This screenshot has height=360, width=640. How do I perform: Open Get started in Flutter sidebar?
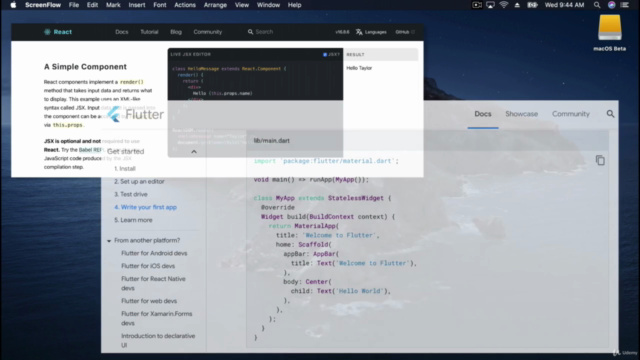125,151
